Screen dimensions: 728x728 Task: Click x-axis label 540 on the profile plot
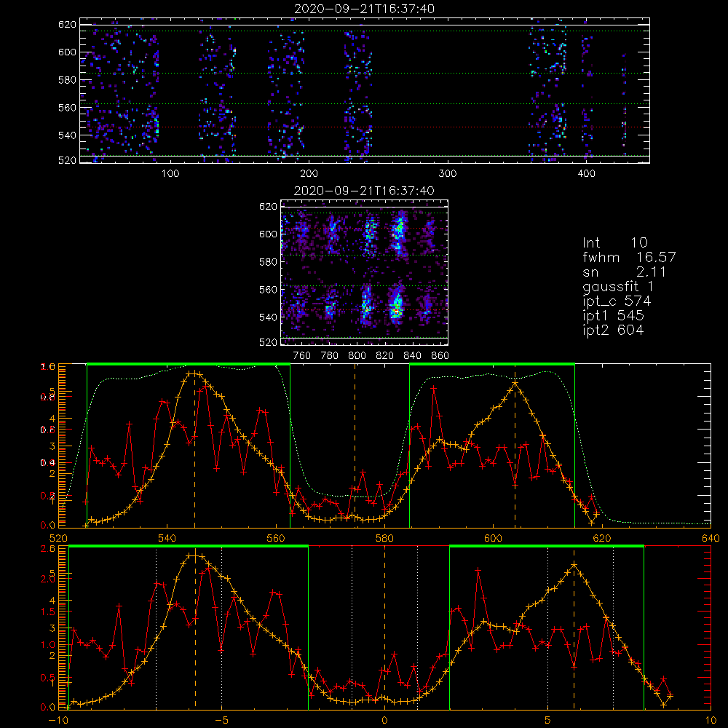(x=167, y=539)
